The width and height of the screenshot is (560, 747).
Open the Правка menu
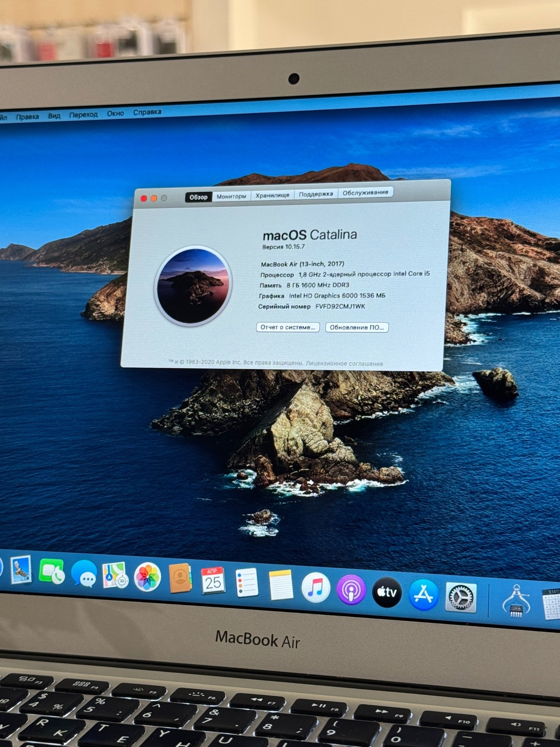click(28, 117)
